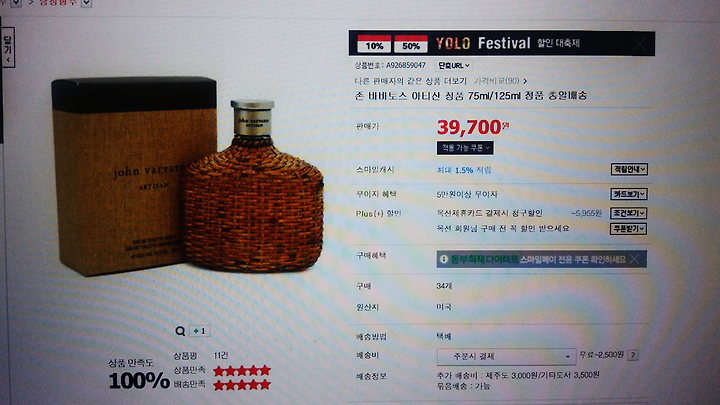Image resolution: width=720 pixels, height=405 pixels.
Task: Click the info icon in purchase benefit banner
Action: 444,259
